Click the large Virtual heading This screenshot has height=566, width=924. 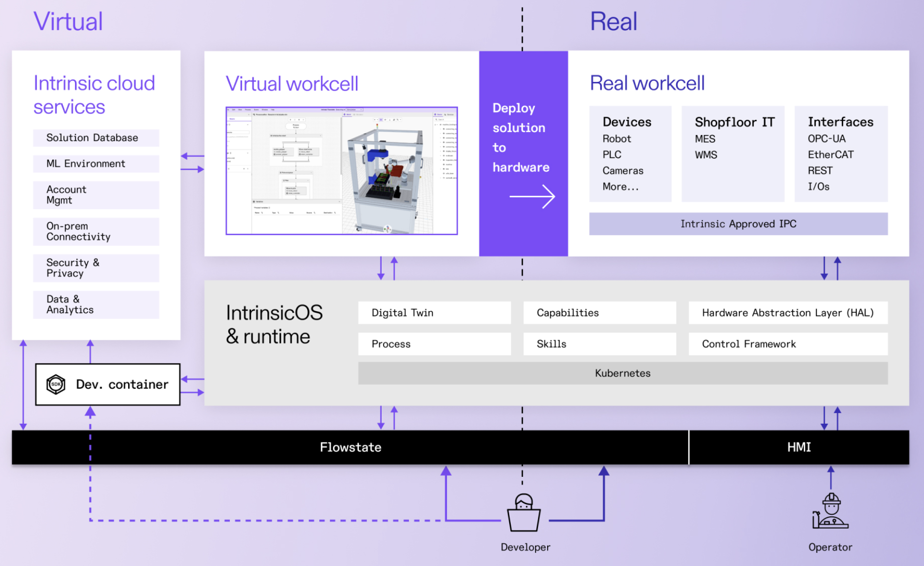[x=68, y=21]
